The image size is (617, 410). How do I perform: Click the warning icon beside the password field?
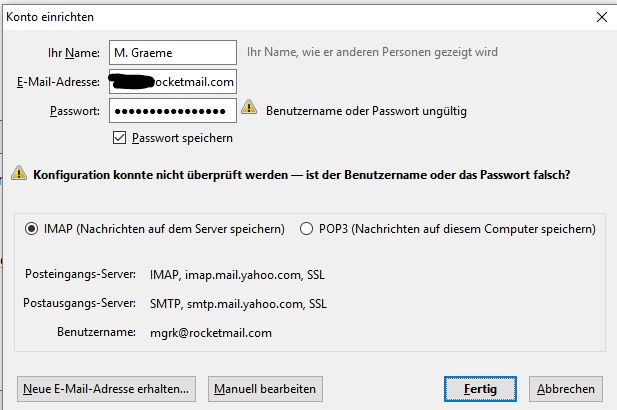[251, 110]
